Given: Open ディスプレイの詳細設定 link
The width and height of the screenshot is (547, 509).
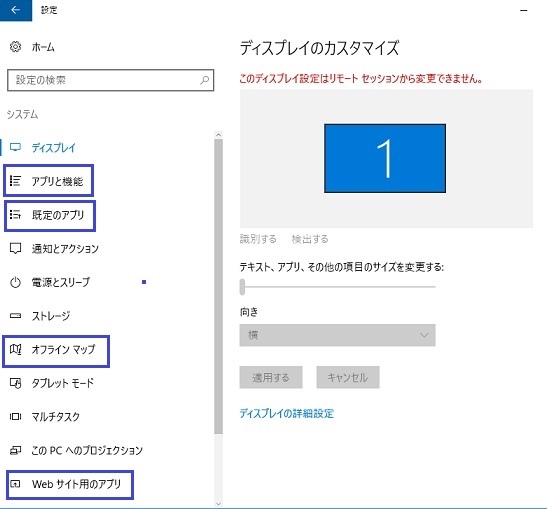Looking at the screenshot, I should [x=287, y=414].
